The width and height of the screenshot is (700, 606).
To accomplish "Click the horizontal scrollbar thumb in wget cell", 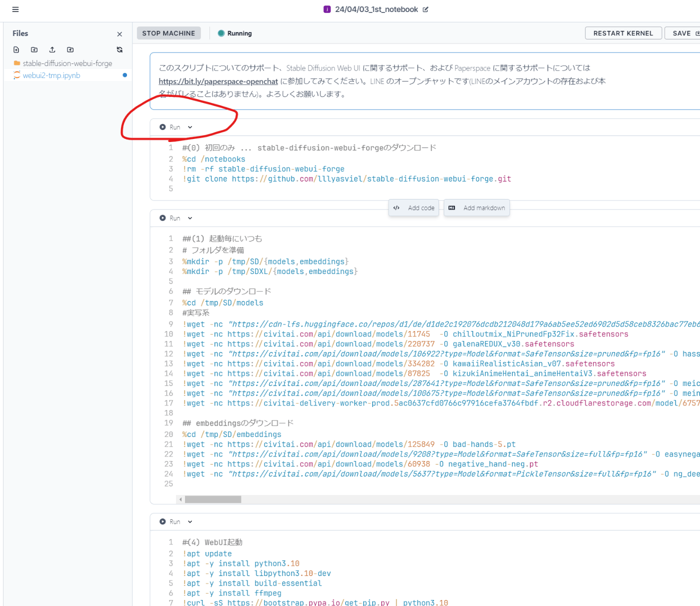I will 213,499.
